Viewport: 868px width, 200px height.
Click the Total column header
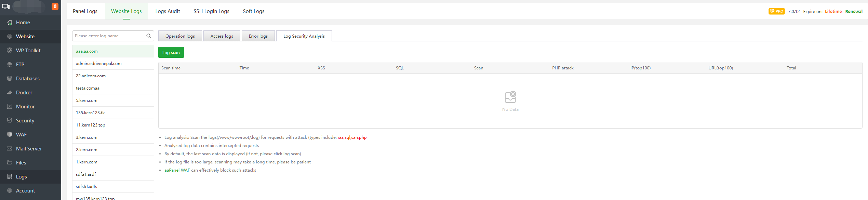coord(791,68)
